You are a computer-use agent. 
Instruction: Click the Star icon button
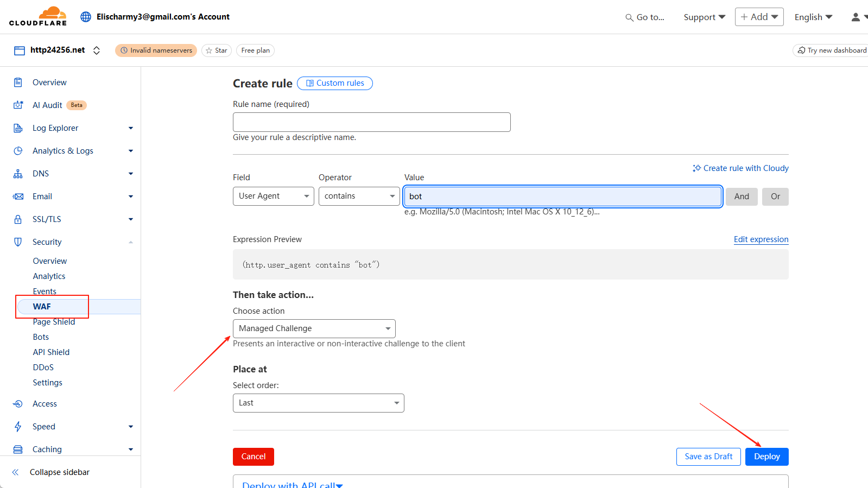217,50
